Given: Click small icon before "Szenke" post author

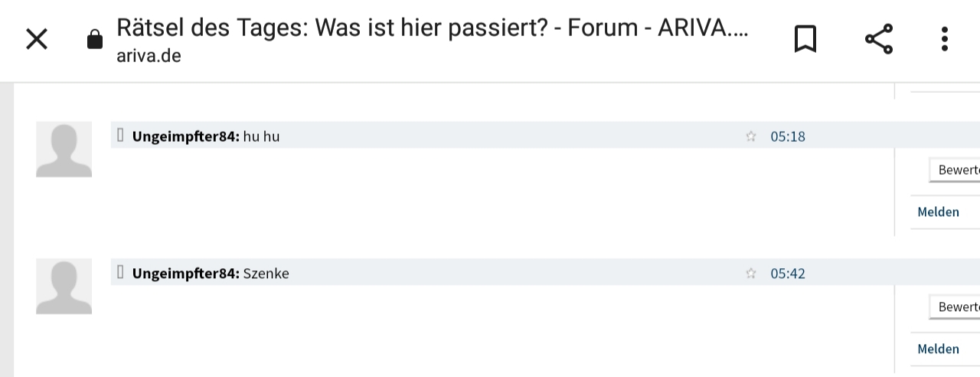Looking at the screenshot, I should coord(120,272).
